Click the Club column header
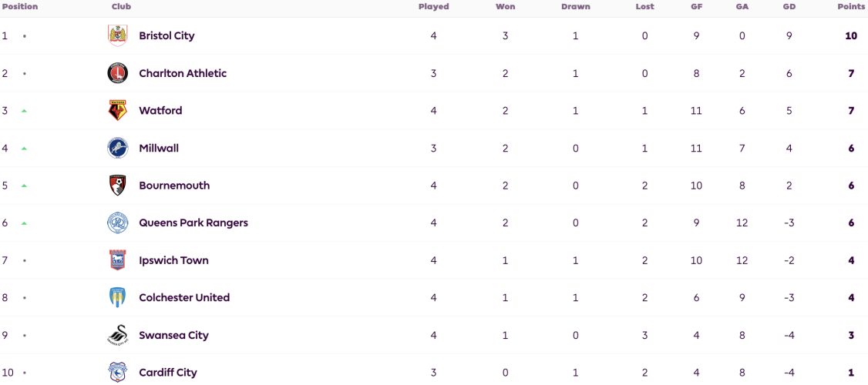The image size is (868, 385). pyautogui.click(x=121, y=7)
